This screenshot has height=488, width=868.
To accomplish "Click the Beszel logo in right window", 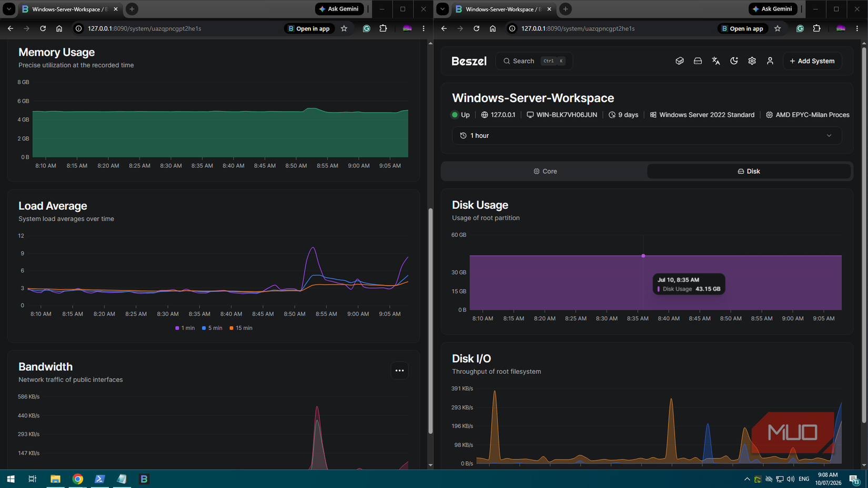I will click(469, 61).
